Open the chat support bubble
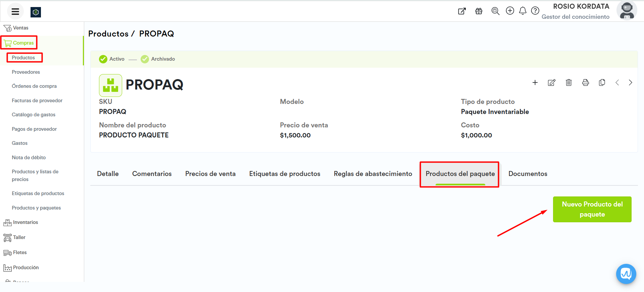 (626, 274)
